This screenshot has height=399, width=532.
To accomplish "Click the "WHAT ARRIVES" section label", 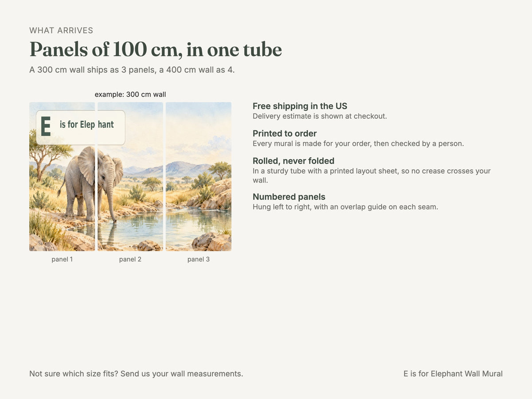I will tap(61, 31).
